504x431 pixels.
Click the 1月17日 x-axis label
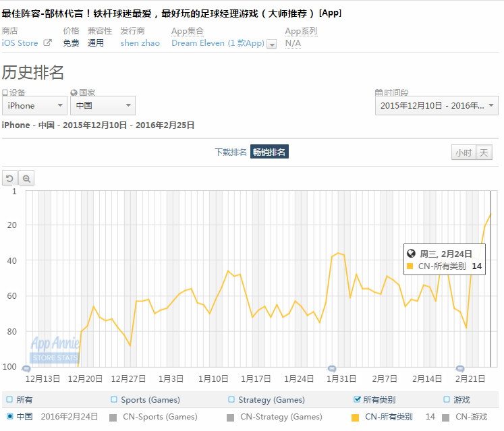pyautogui.click(x=256, y=379)
